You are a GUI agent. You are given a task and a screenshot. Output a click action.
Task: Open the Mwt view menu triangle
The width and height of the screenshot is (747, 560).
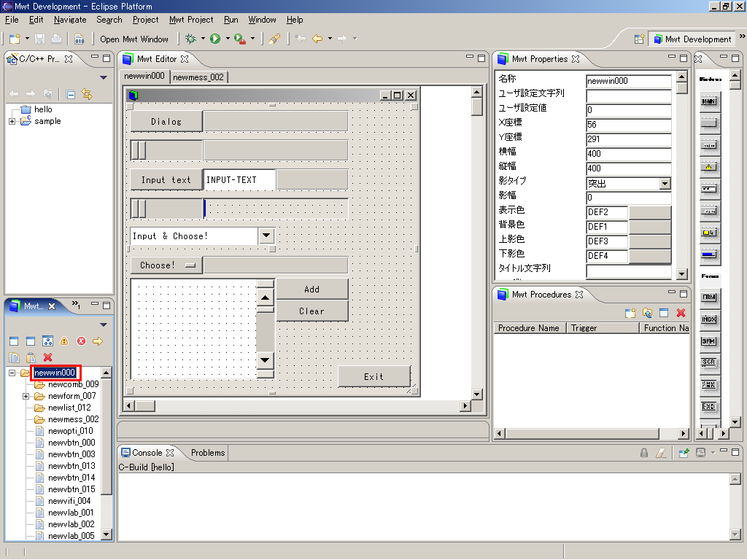tap(104, 324)
